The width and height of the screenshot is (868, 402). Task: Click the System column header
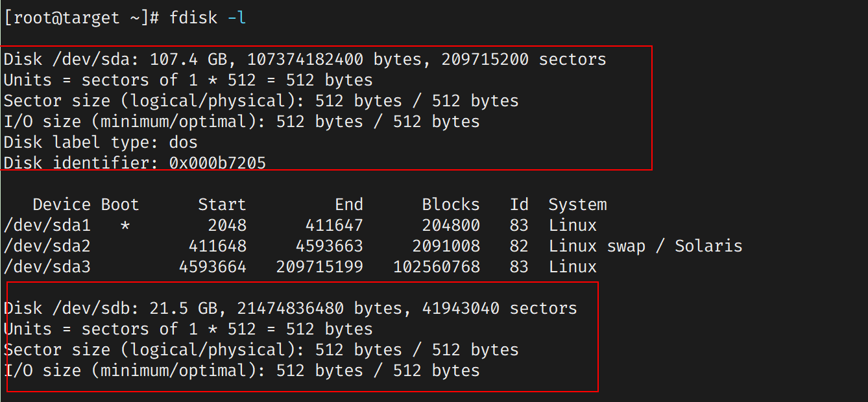click(x=577, y=205)
